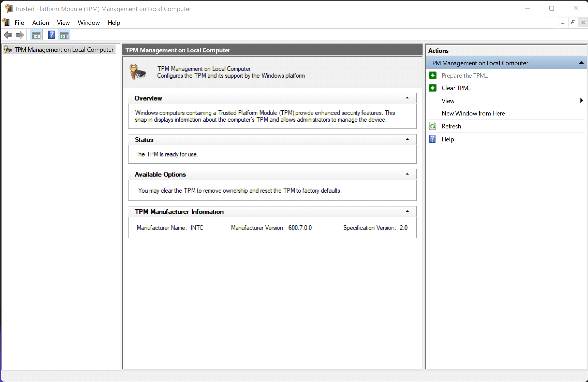Viewport: 588px width, 382px height.
Task: Click the Help question mark icon in Actions
Action: tap(432, 139)
